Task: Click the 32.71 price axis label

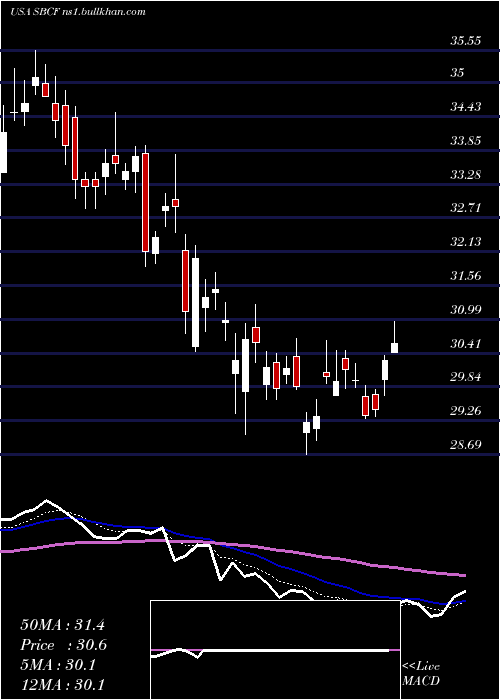Action: 465,208
